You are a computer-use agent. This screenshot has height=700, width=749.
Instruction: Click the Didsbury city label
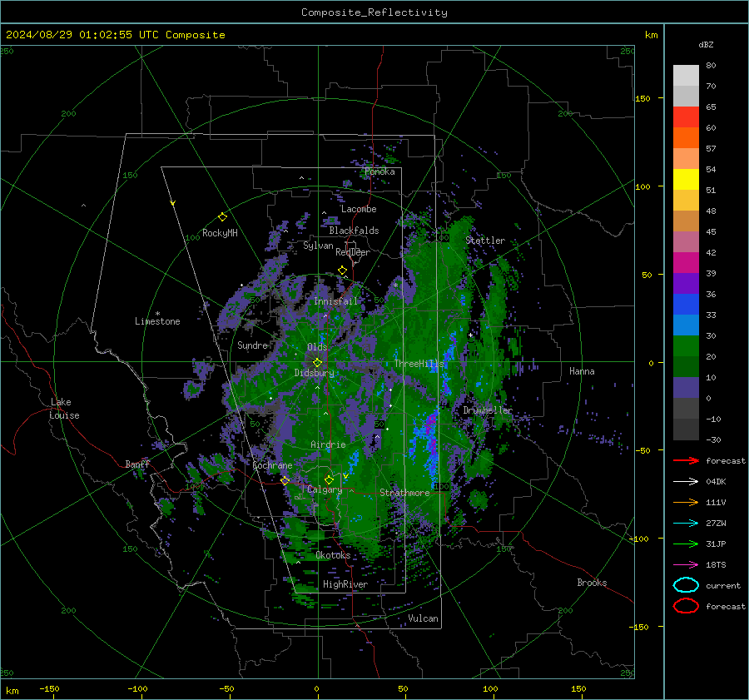pyautogui.click(x=314, y=373)
